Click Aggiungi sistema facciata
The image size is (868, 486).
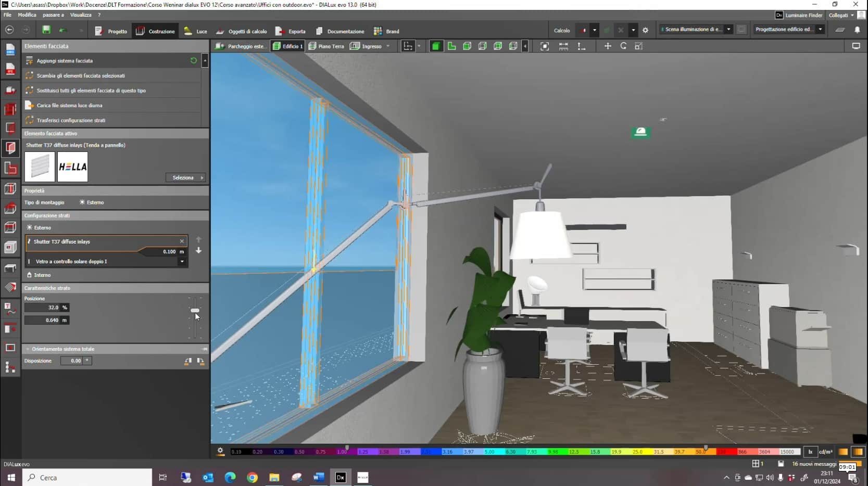point(65,61)
